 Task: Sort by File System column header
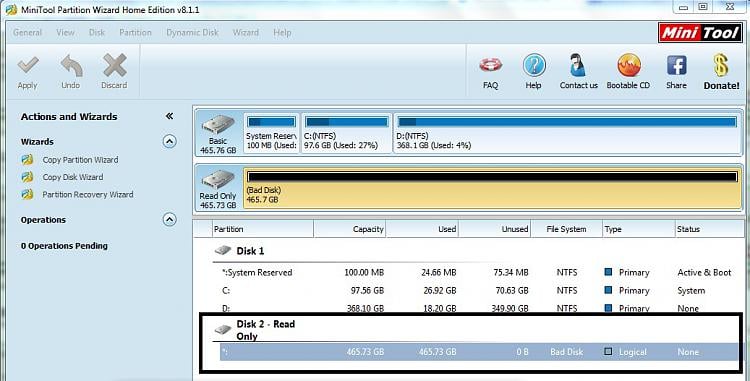(566, 229)
